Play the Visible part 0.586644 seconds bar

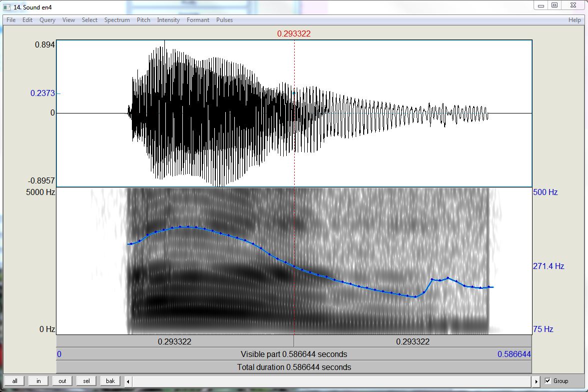[294, 354]
